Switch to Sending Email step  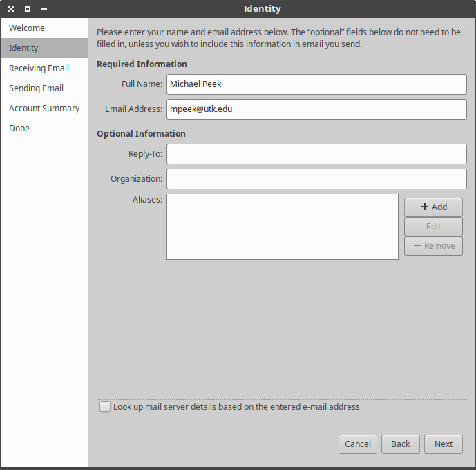coord(36,88)
